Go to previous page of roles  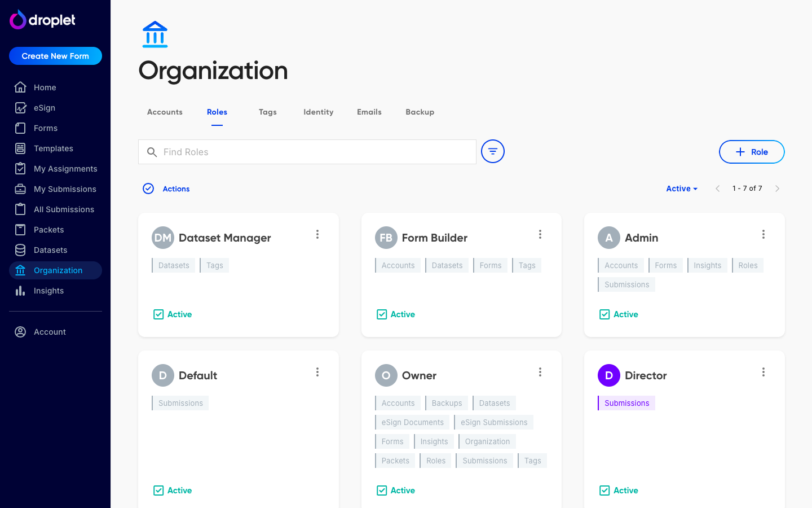[x=717, y=189]
